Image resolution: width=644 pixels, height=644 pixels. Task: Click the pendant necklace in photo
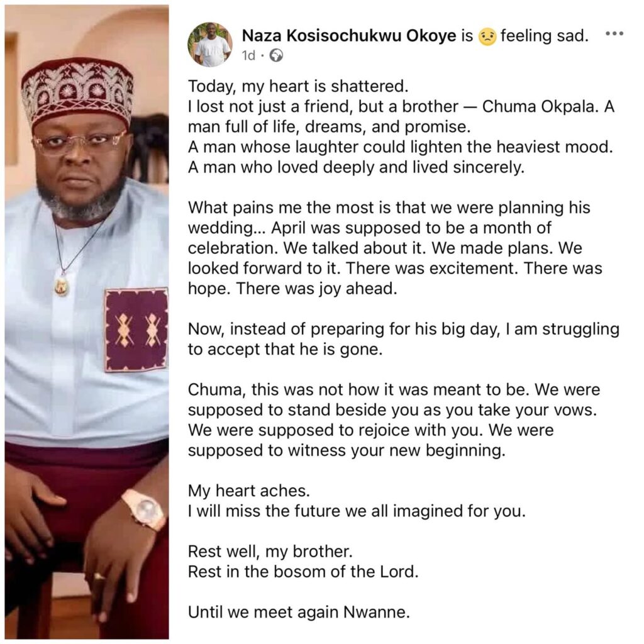point(62,287)
